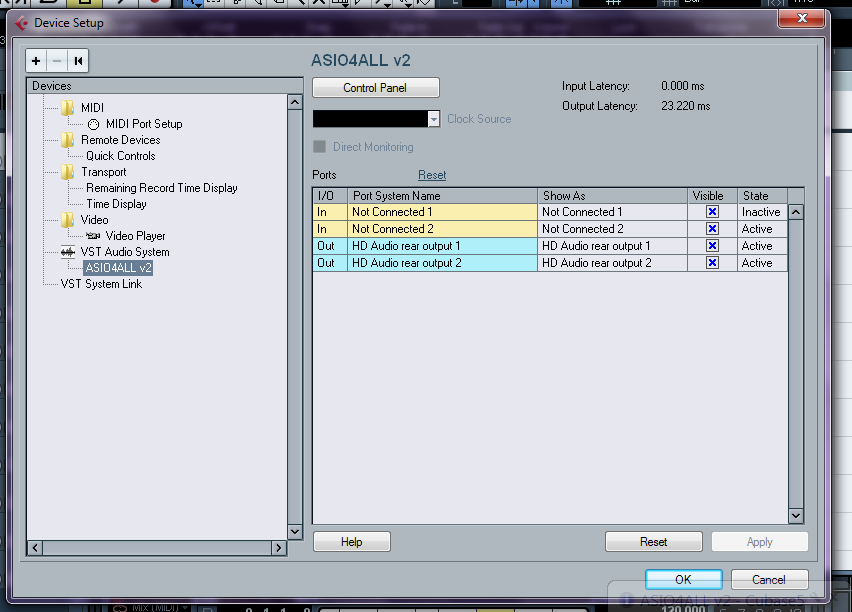This screenshot has height=612, width=852.
Task: Click the reset-to-start arrow button above Devices
Action: [78, 61]
